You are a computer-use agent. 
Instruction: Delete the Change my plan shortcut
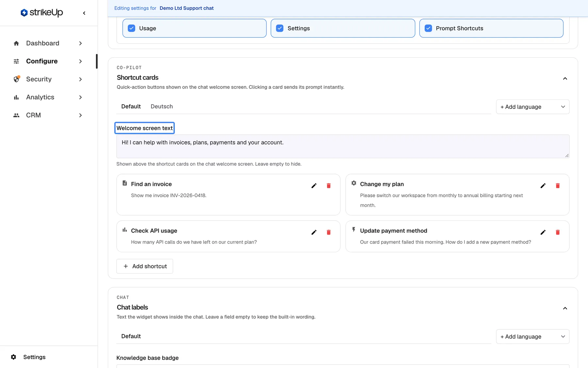tap(558, 186)
